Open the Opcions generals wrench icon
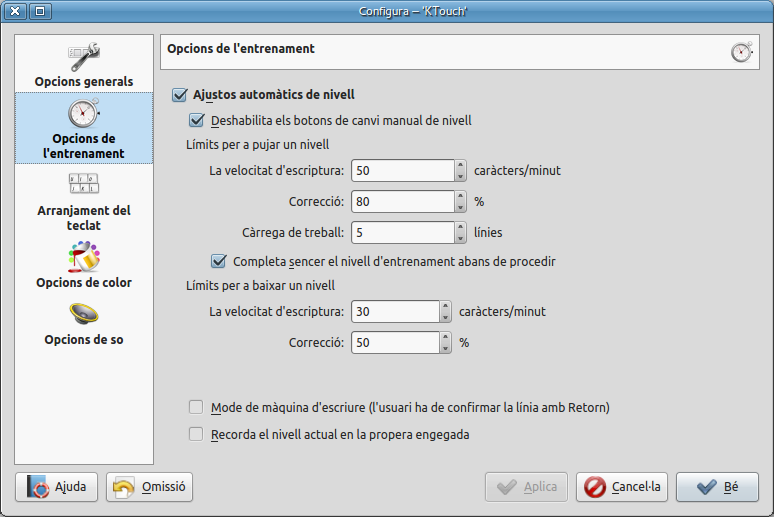Viewport: 774px width, 517px height. 83,56
